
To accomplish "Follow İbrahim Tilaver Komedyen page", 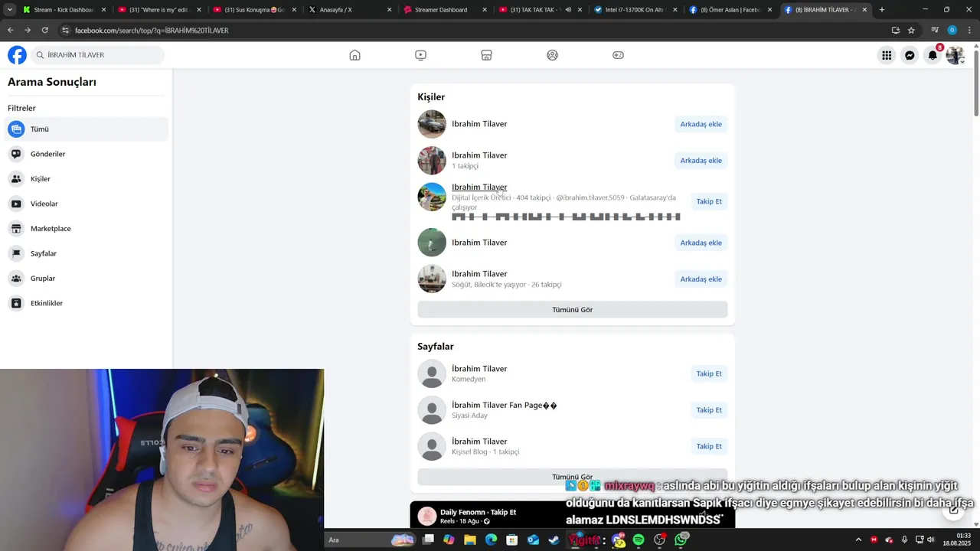I will (709, 373).
